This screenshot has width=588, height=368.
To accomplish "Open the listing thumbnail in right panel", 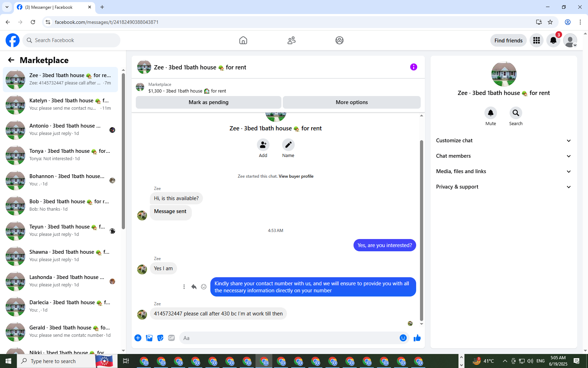I will point(504,74).
